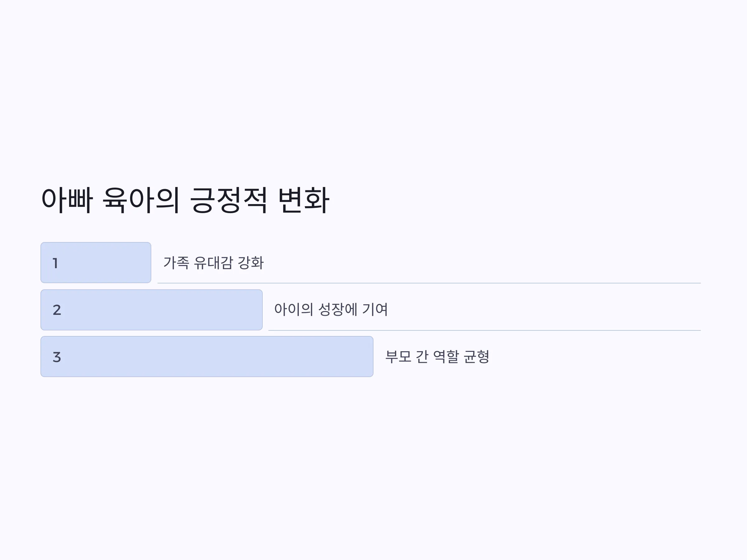Select the title word "긍정적"
This screenshot has width=747, height=560.
[229, 200]
